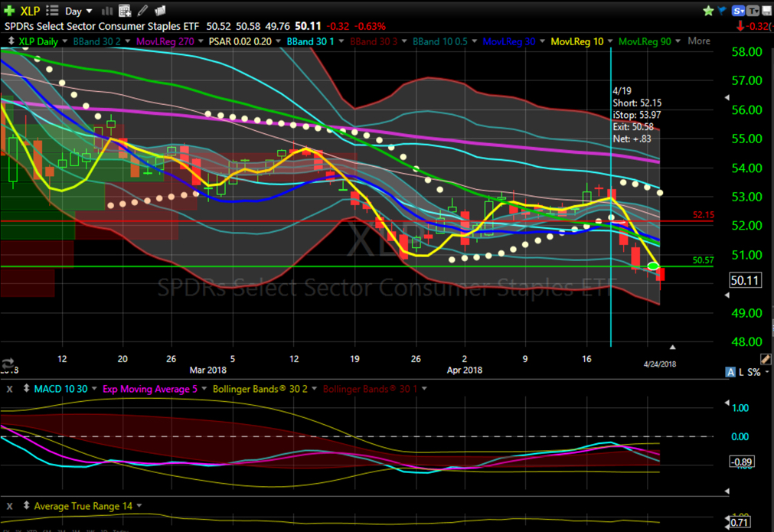The height and width of the screenshot is (532, 774).
Task: Toggle the arithmetic scale A button
Action: [x=730, y=372]
